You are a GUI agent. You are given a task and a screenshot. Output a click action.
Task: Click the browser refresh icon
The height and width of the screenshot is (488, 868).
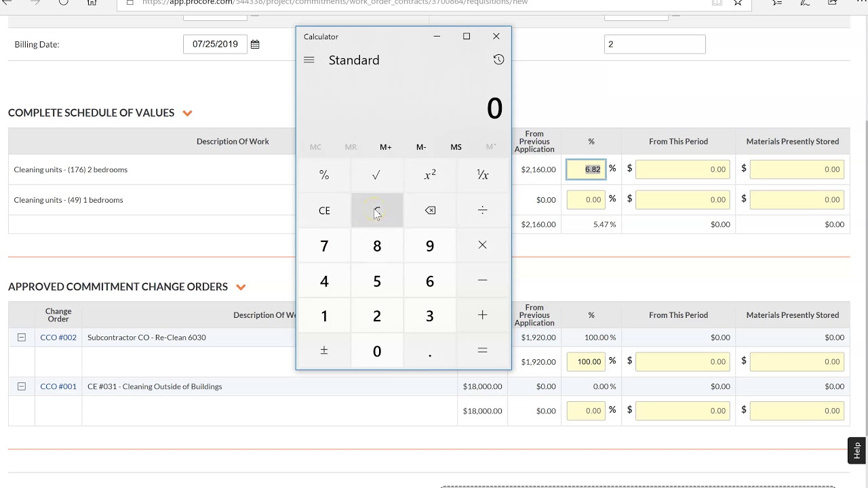[x=63, y=3]
